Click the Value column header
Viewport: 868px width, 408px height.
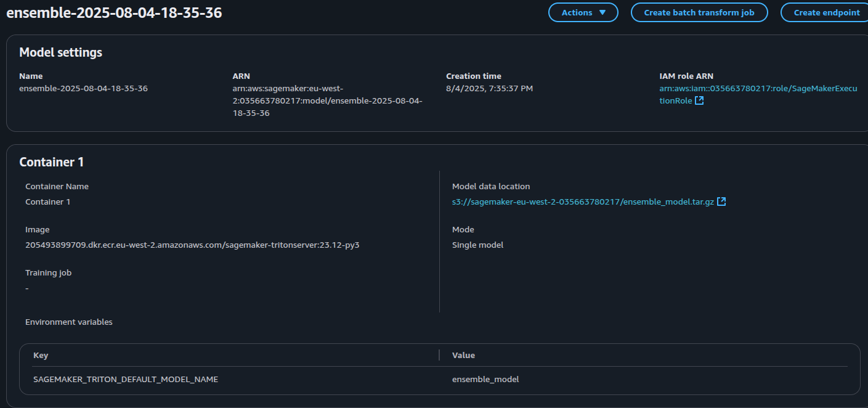click(x=463, y=355)
